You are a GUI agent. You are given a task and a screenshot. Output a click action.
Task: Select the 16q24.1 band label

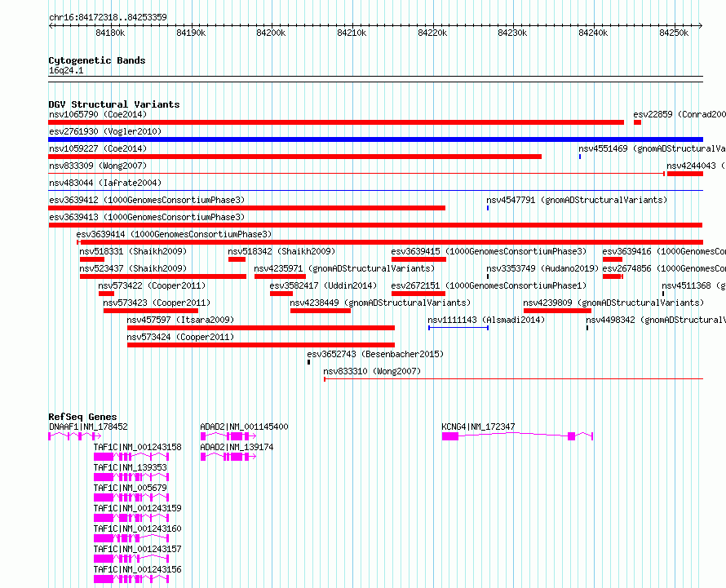pyautogui.click(x=66, y=70)
